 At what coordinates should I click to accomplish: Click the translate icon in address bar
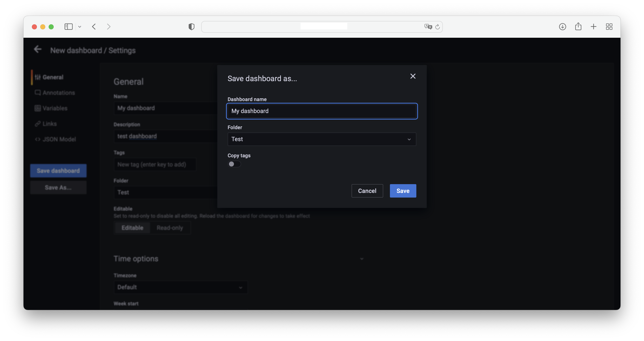pyautogui.click(x=428, y=26)
